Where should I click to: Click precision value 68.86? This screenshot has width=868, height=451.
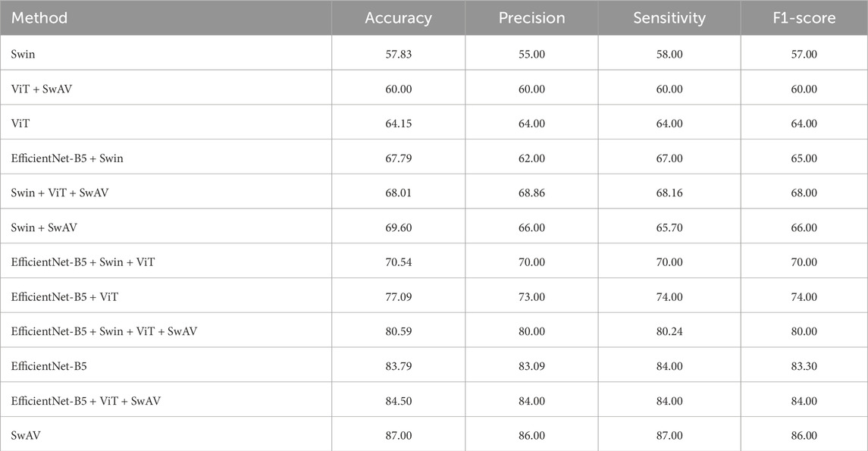(531, 193)
